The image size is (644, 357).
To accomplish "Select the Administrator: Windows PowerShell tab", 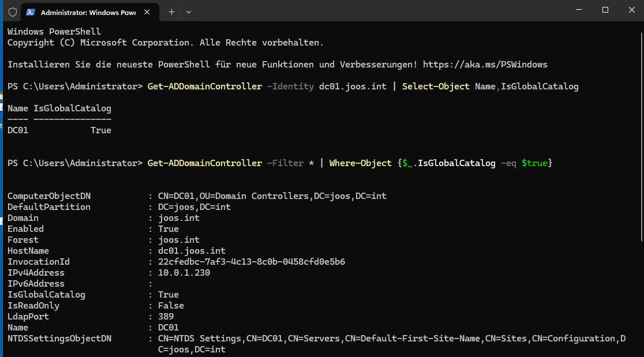I will coord(88,12).
